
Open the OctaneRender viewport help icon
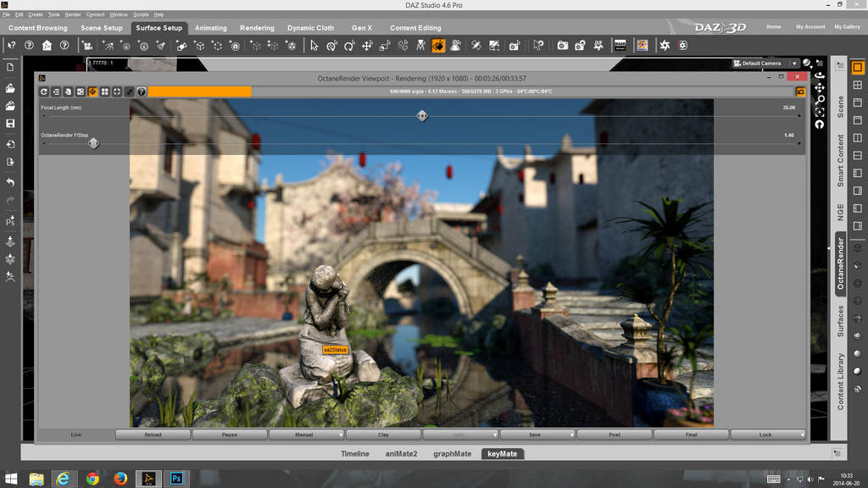coord(141,91)
